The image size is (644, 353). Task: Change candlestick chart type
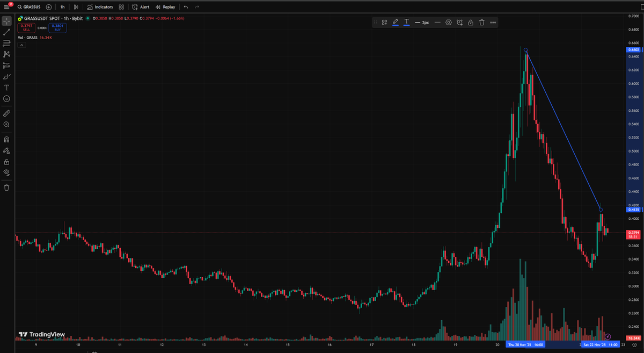pos(76,7)
